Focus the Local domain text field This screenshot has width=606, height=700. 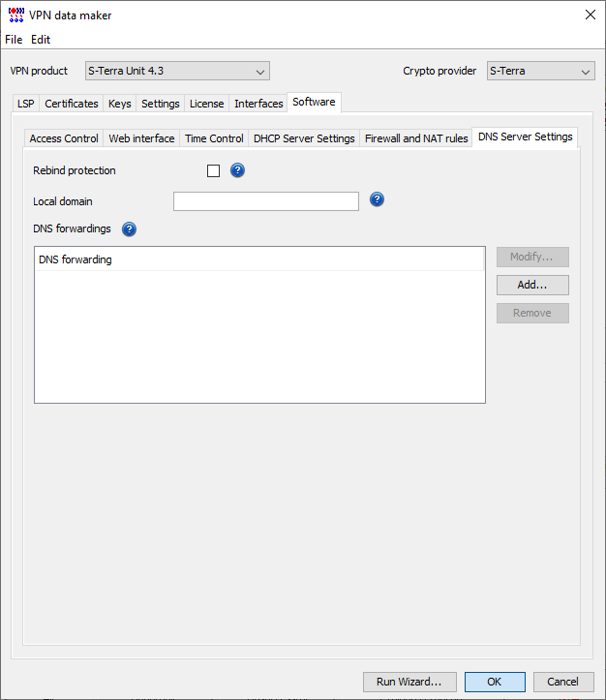click(x=265, y=200)
